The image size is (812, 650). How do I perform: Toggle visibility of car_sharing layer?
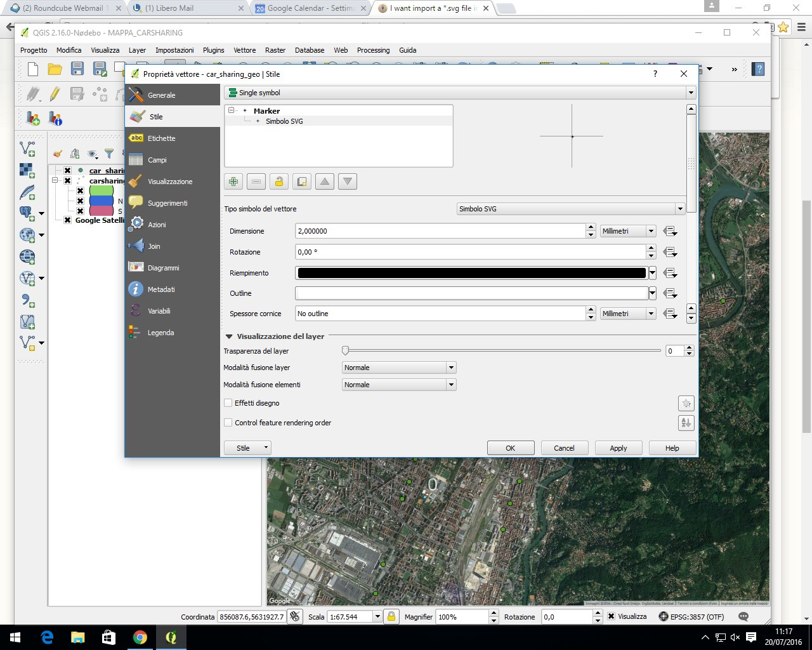tap(67, 171)
